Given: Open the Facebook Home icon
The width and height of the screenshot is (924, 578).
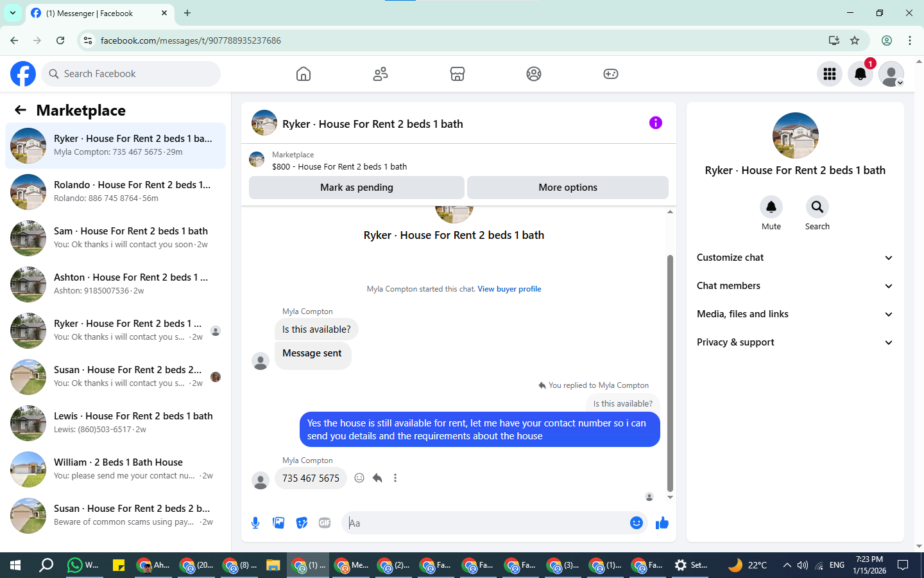Looking at the screenshot, I should pos(304,74).
